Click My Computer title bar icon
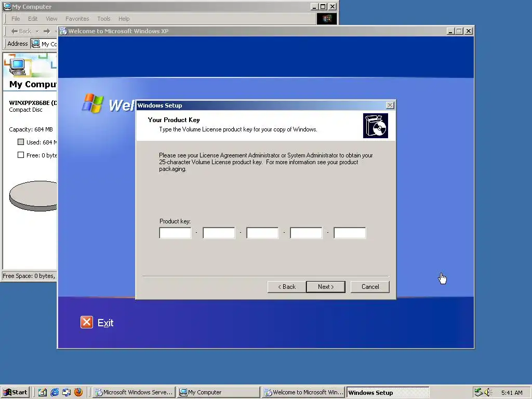The height and width of the screenshot is (399, 532). [x=7, y=6]
